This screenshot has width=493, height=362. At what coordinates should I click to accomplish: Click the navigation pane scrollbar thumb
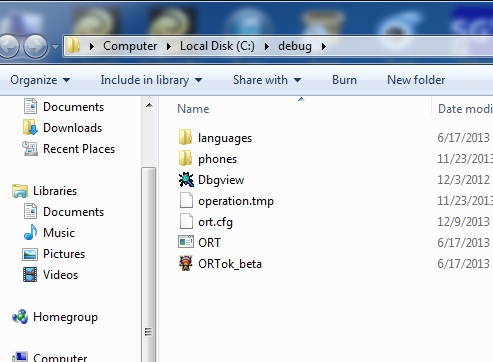(148, 265)
